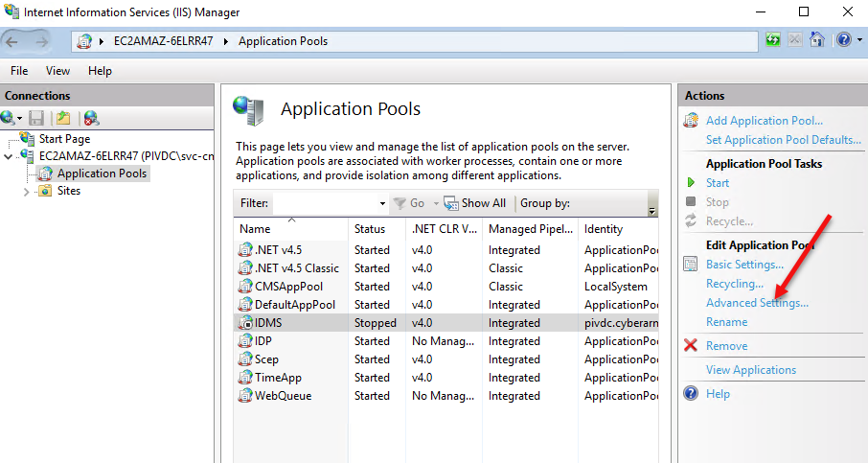Click the Basic Settings icon
Image resolution: width=868 pixels, height=463 pixels.
[691, 264]
